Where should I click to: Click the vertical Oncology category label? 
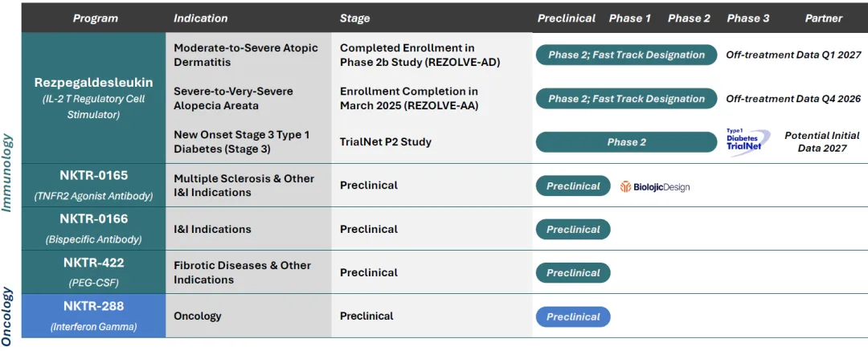pos(8,316)
